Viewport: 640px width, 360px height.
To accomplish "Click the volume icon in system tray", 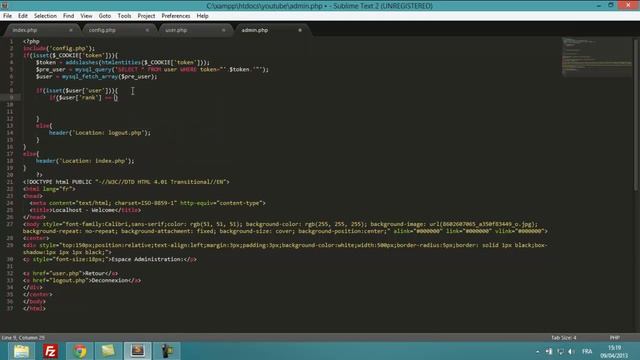I will click(571, 351).
